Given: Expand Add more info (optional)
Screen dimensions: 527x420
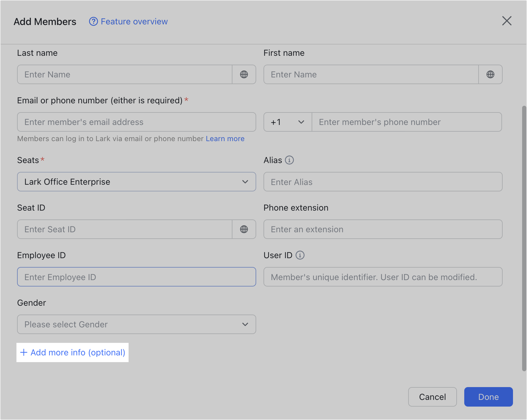Looking at the screenshot, I should [73, 352].
